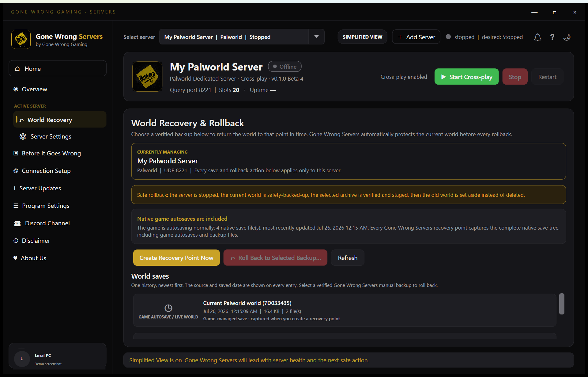
Task: Click the Before It Goes Wrong icon
Action: tap(16, 153)
